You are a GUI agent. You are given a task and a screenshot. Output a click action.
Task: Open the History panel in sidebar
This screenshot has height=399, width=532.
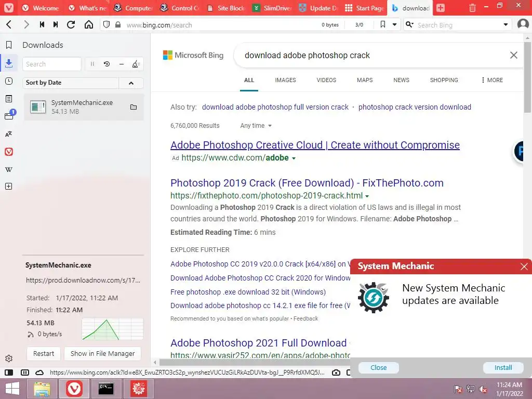click(9, 81)
